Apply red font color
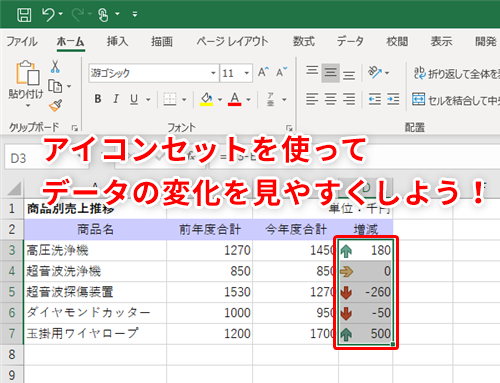Screen dimensions: 500x383 [235, 99]
